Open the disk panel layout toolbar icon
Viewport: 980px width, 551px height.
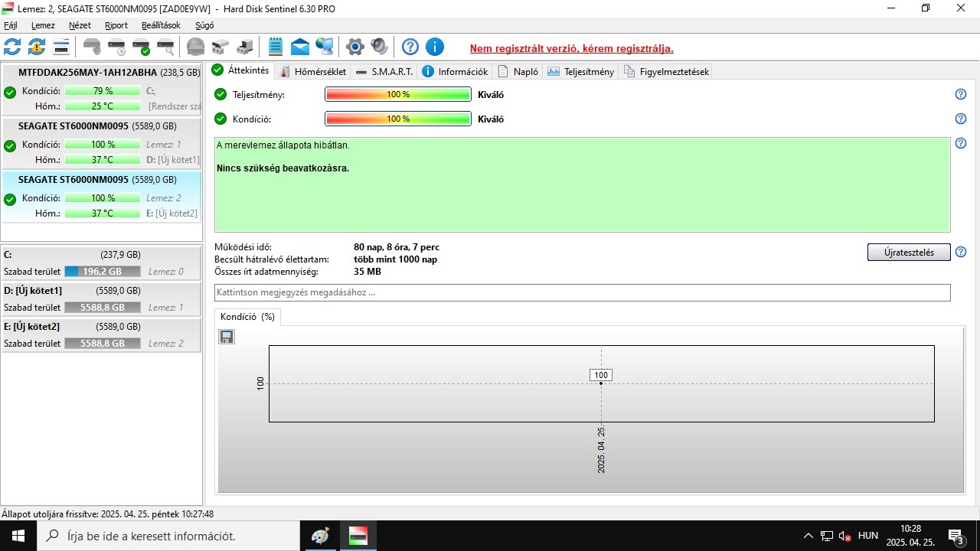pyautogui.click(x=61, y=47)
